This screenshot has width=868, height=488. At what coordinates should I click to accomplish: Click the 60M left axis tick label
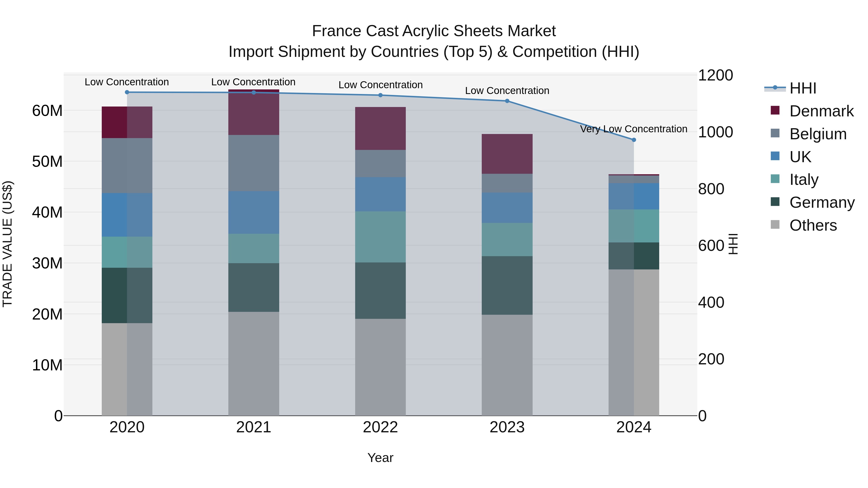[x=47, y=111]
